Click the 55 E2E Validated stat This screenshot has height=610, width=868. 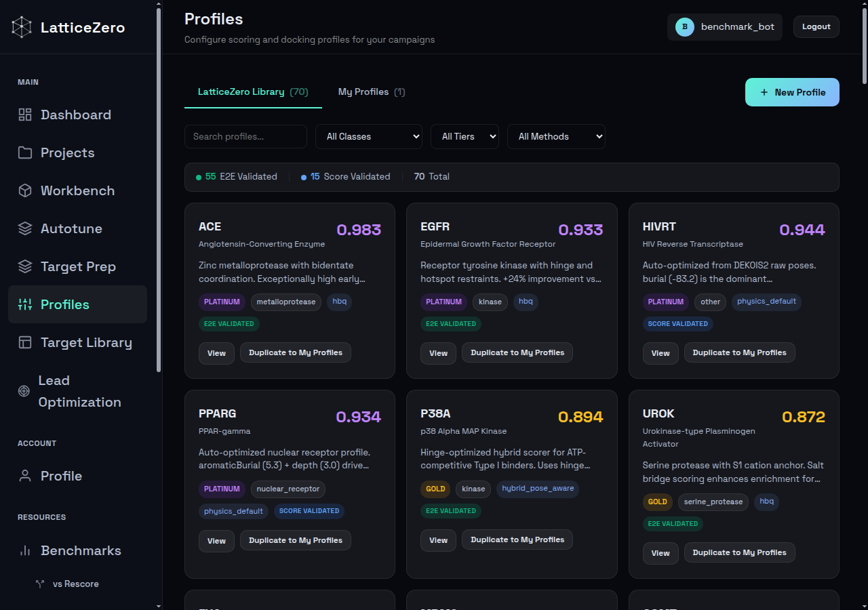coord(237,176)
